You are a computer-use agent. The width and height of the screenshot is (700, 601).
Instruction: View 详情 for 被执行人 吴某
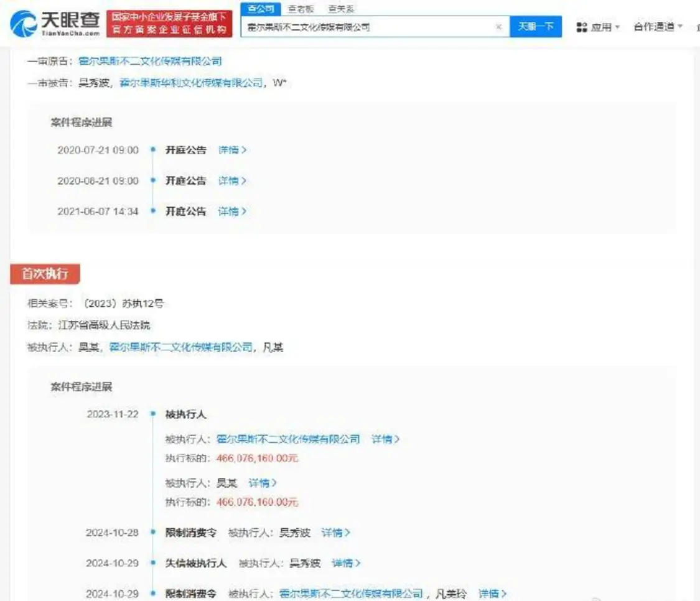(x=263, y=483)
